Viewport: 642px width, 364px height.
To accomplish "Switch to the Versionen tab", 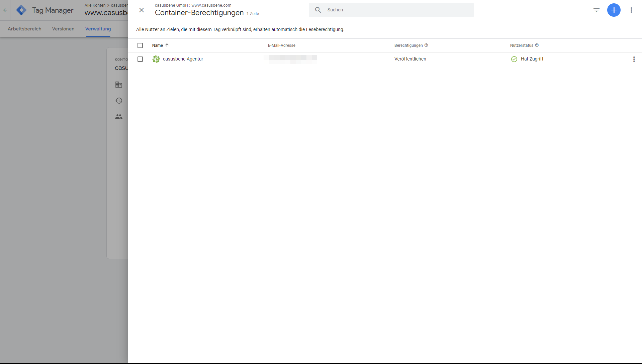I will [63, 29].
